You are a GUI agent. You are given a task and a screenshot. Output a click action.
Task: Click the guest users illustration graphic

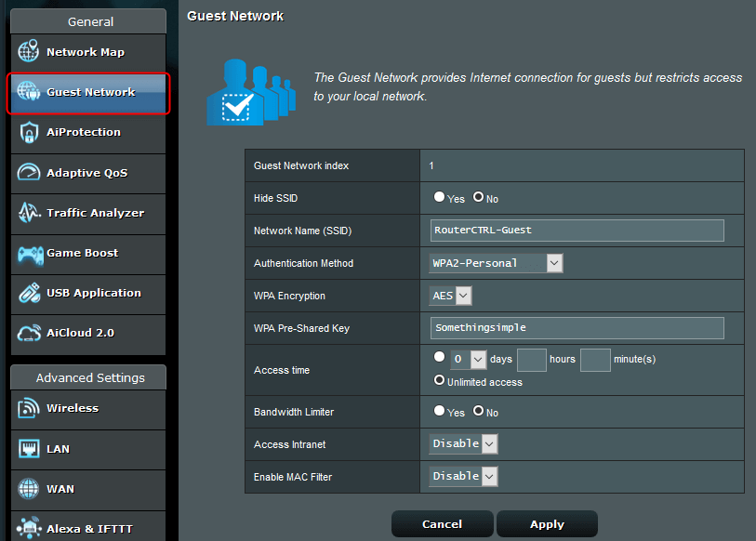[x=251, y=92]
